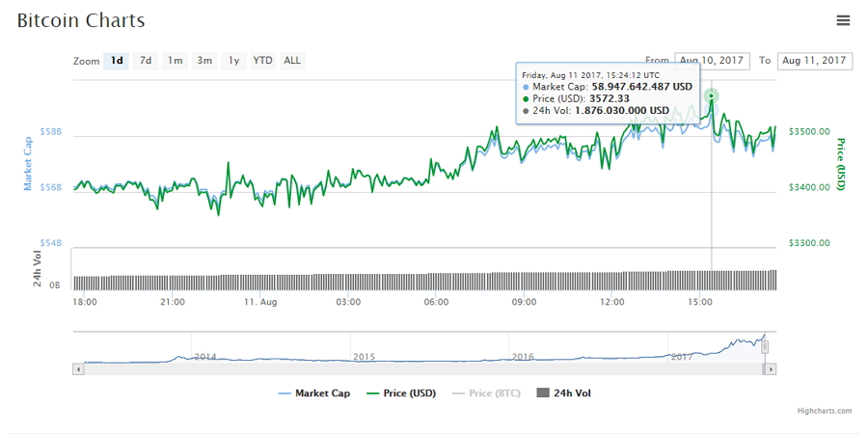
Task: Click the To date field Aug 11, 2017
Action: point(814,61)
